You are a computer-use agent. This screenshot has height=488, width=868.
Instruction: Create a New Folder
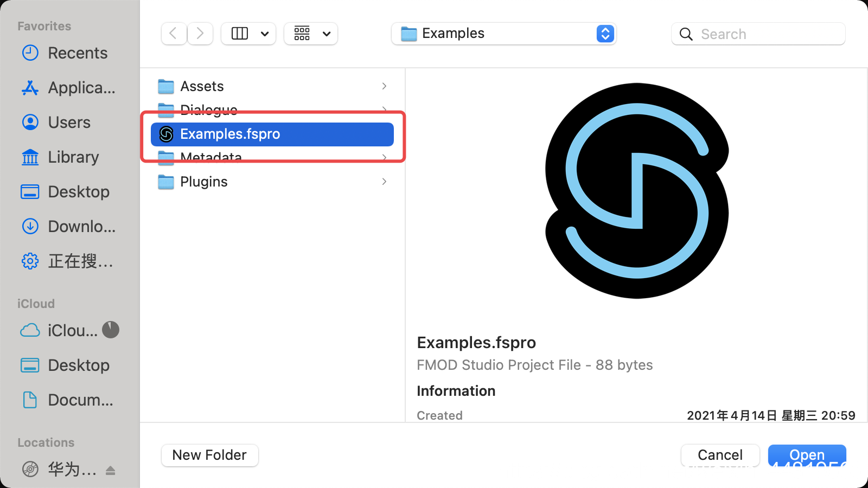pos(210,455)
